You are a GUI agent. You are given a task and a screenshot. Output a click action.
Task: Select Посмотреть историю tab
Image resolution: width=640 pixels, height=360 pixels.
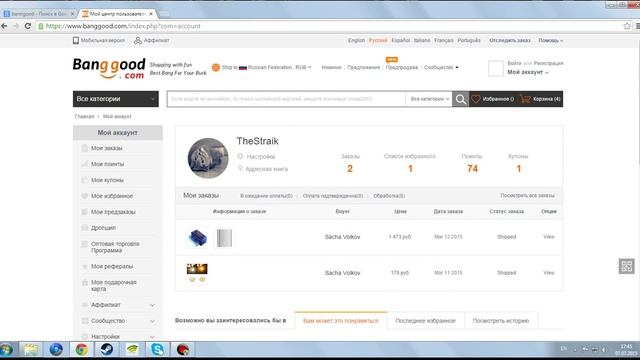tap(501, 320)
